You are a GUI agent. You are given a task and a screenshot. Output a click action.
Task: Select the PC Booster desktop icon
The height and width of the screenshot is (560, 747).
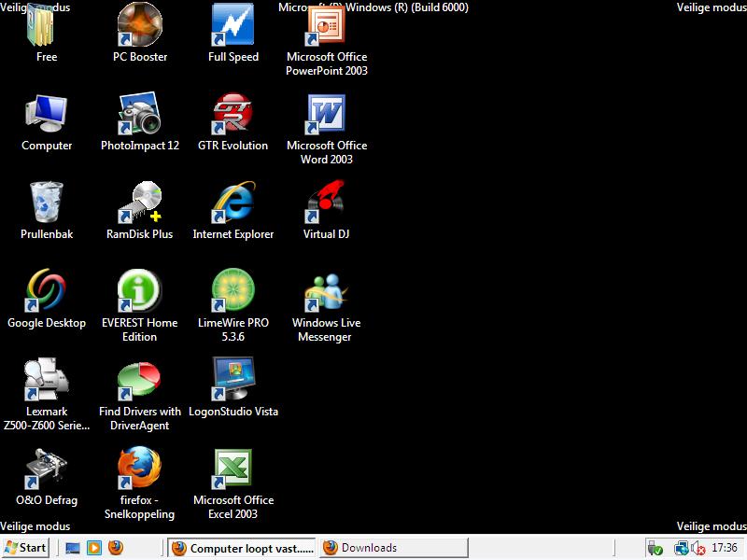pyautogui.click(x=139, y=25)
